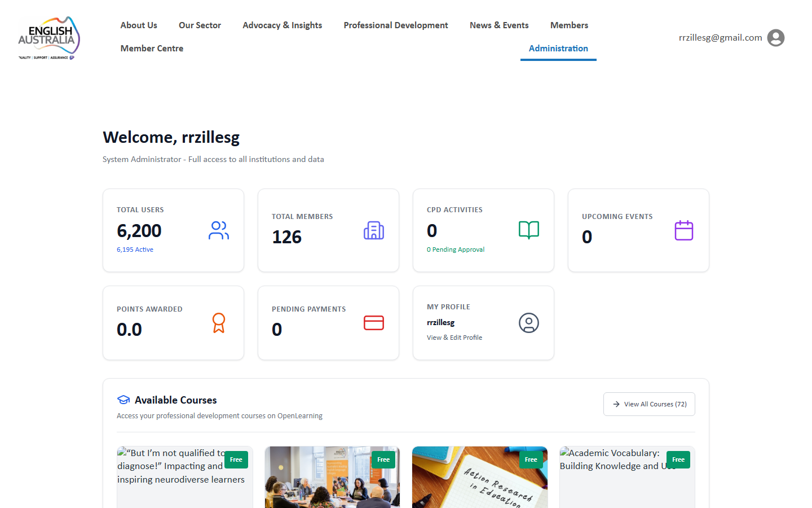Image resolution: width=812 pixels, height=508 pixels.
Task: Click the English Australia logo
Action: (49, 38)
